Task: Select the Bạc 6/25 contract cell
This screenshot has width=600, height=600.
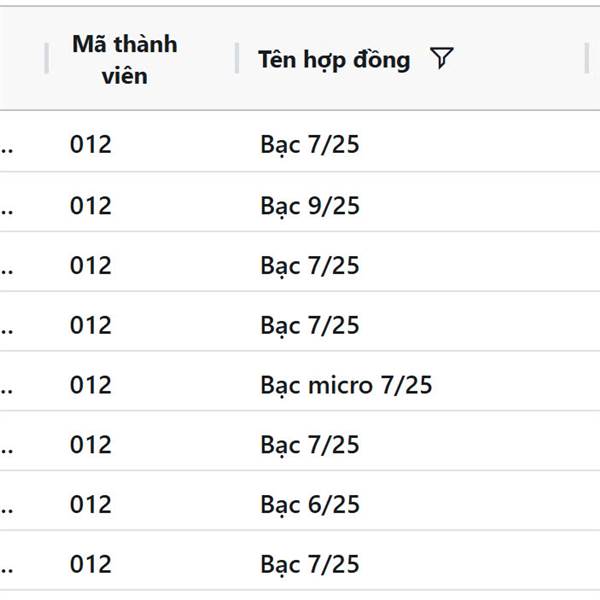Action: point(310,504)
